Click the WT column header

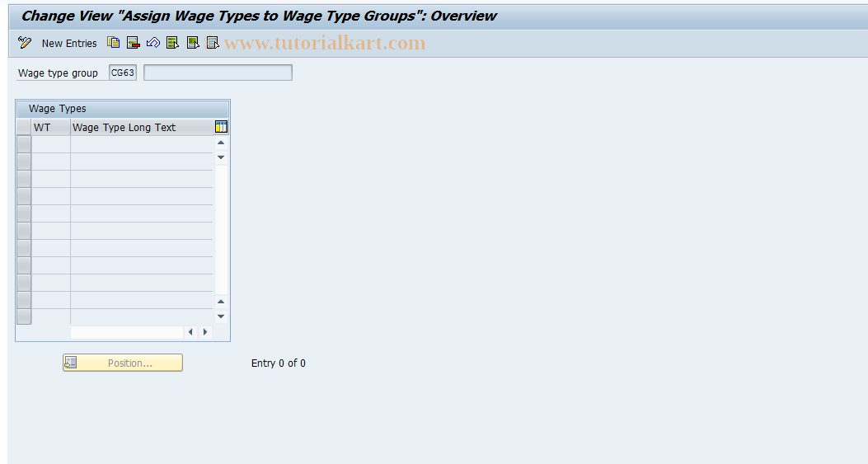(x=51, y=128)
